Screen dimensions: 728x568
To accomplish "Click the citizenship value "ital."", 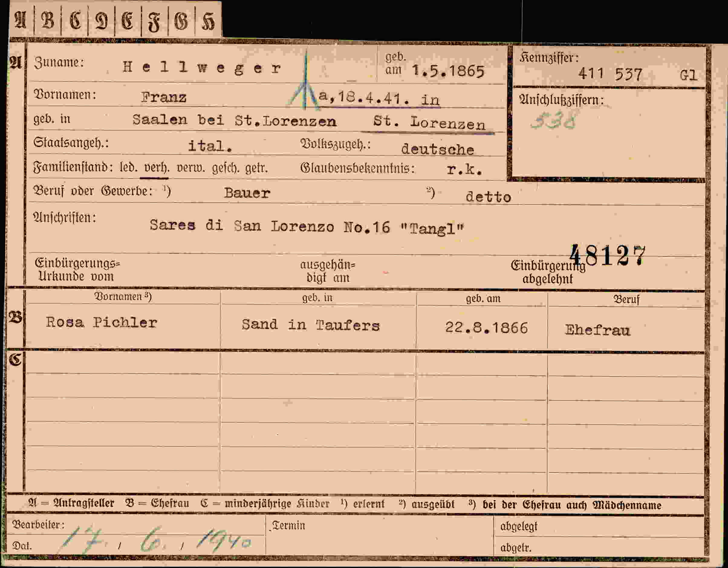I will coord(210,146).
